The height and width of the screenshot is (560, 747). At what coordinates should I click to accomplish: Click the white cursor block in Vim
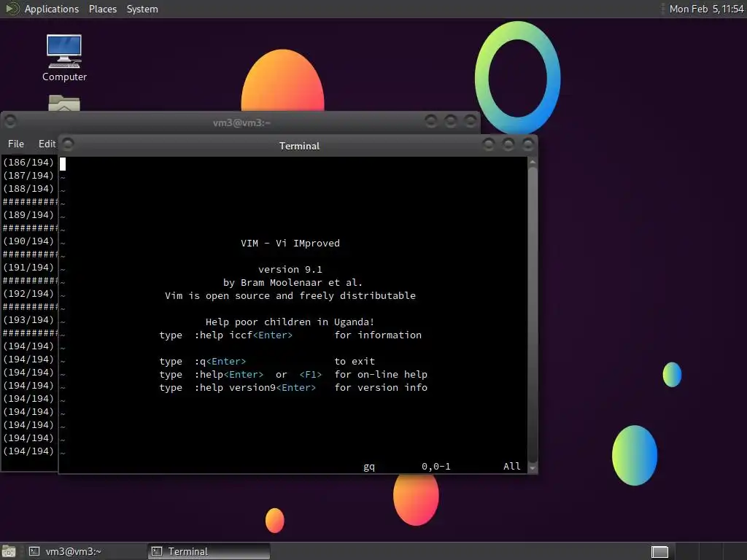[63, 164]
